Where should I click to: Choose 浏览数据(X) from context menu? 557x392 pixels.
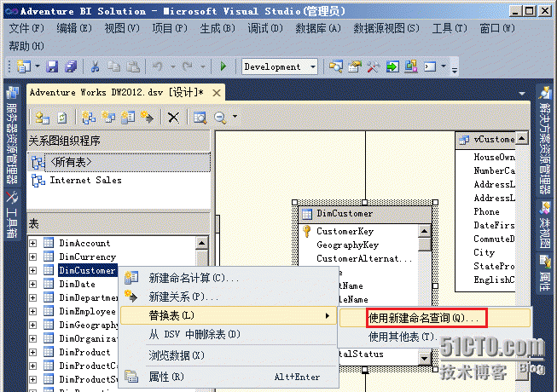pyautogui.click(x=229, y=355)
